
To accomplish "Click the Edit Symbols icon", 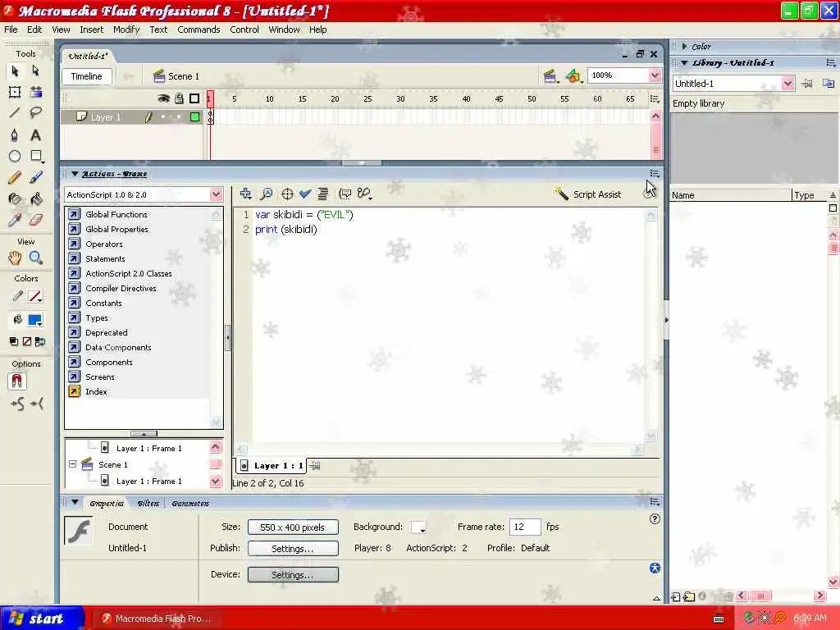I will point(573,76).
